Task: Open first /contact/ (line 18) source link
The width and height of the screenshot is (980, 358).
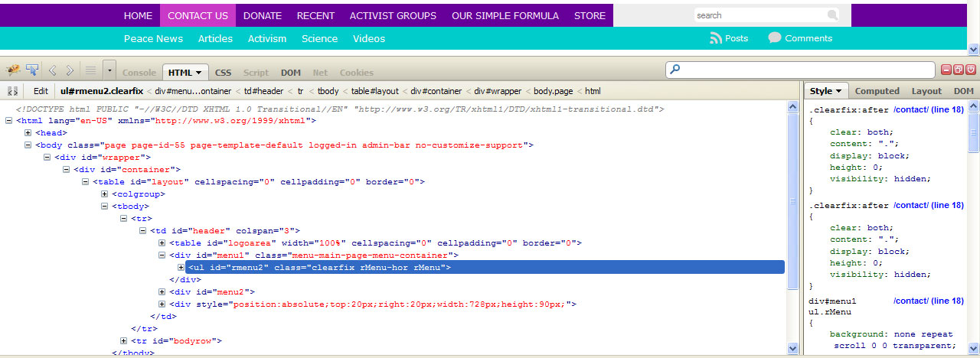Action: (929, 109)
